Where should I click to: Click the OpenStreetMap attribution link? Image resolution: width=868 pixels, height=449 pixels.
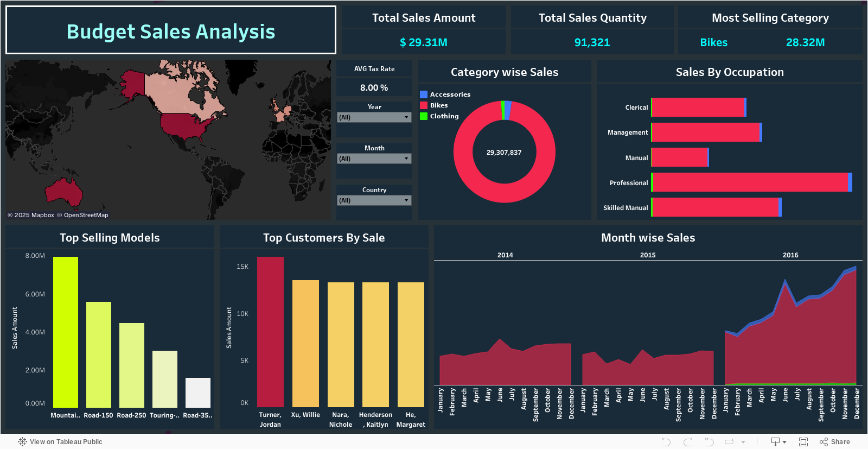[82, 215]
